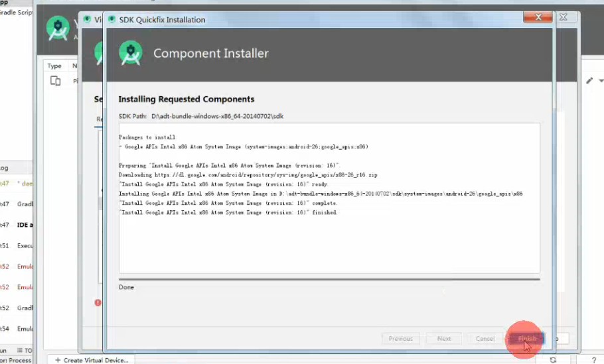The width and height of the screenshot is (604, 364).
Task: Close the Virtual Device Configuration window behind
Action: [563, 17]
